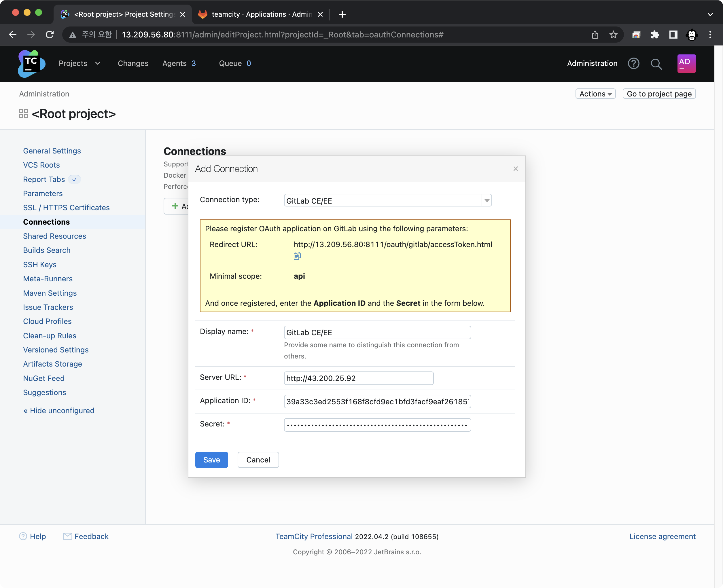Screen dimensions: 723x588
Task: Close the teamcity Applications tab
Action: tap(320, 14)
